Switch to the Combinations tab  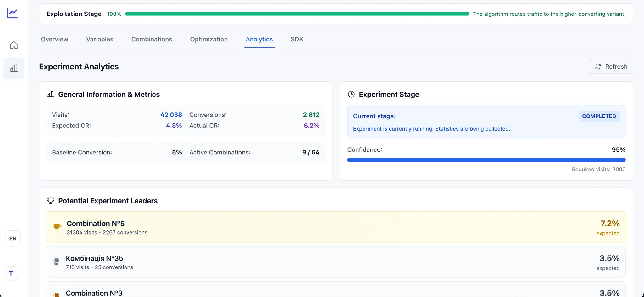(152, 39)
